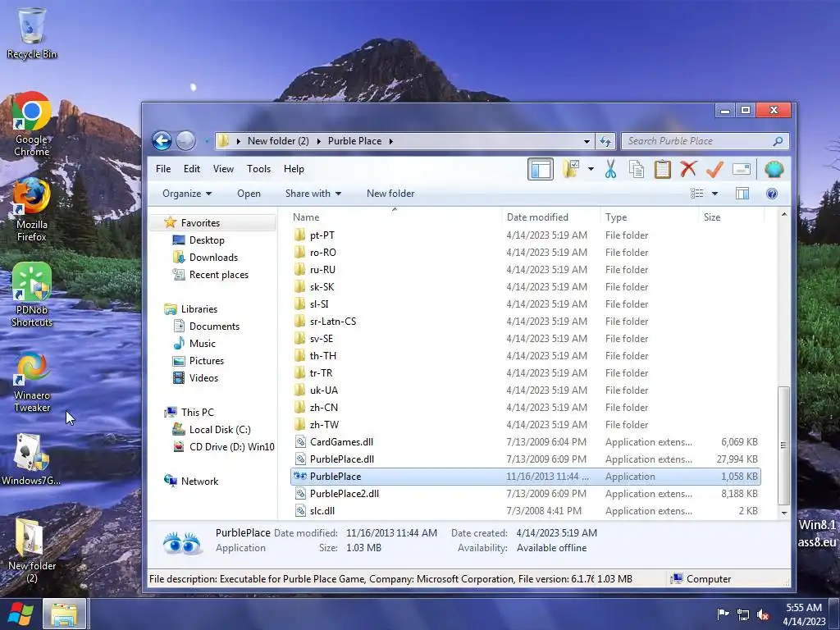Click the red X Delete toolbar icon
The image size is (840, 630).
coord(688,169)
